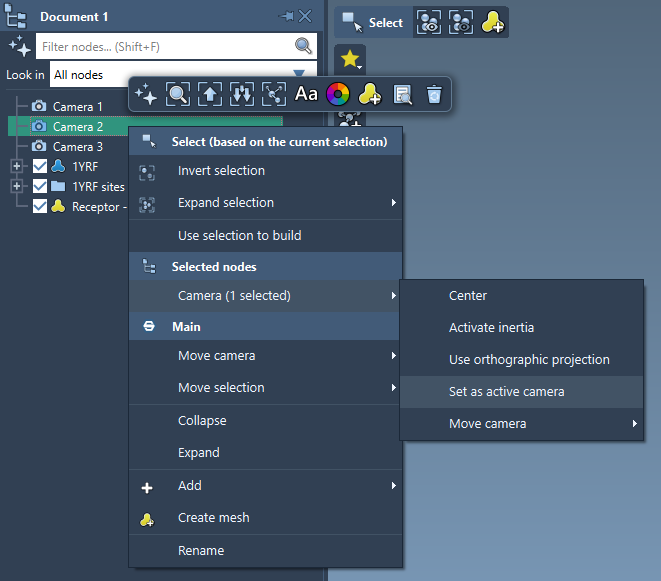
Task: Click the Select tool button
Action: tap(373, 23)
